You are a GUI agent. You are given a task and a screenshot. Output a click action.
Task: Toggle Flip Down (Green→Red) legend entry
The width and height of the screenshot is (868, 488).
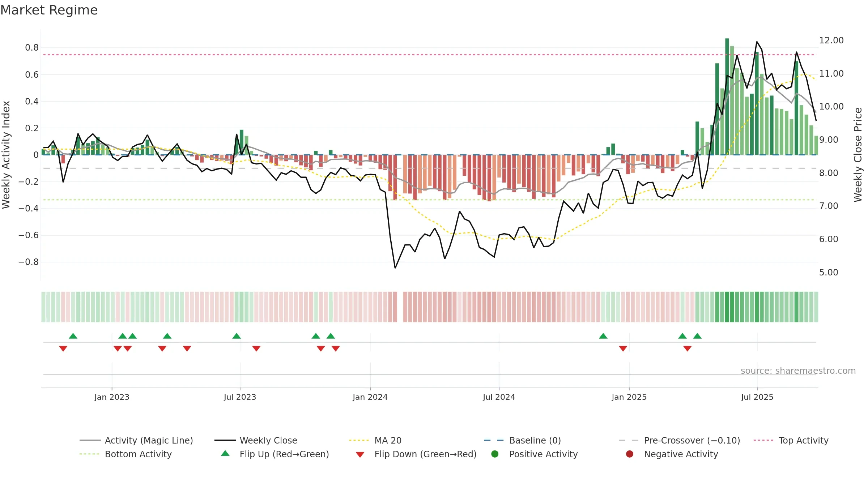(416, 454)
